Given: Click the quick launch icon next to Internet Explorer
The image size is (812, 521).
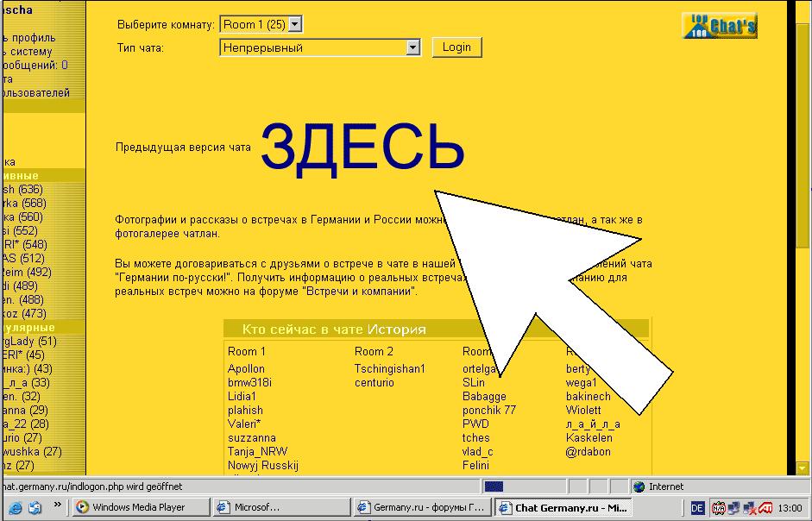Looking at the screenshot, I should [35, 506].
